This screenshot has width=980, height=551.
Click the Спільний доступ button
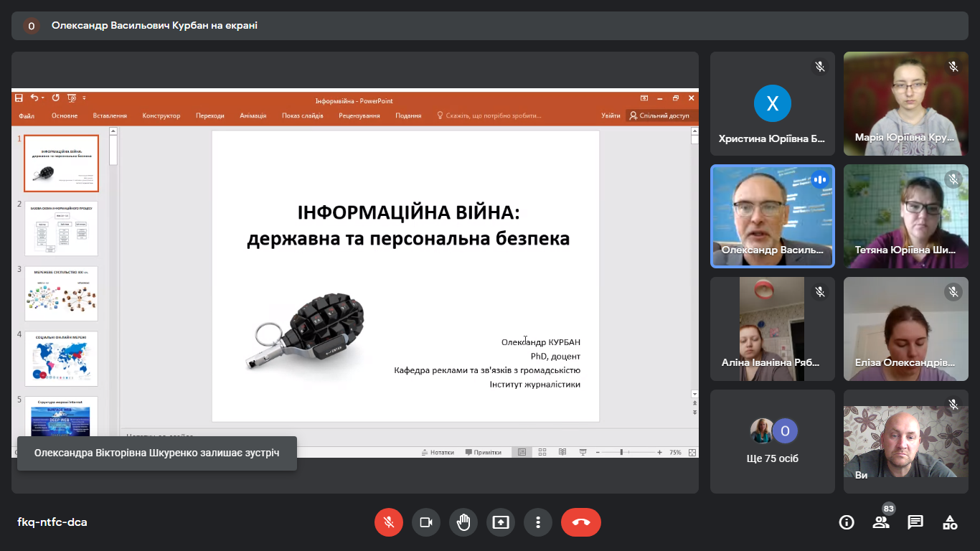659,116
